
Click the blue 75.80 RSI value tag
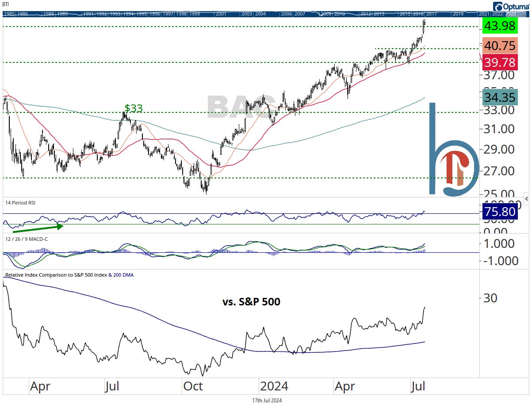point(499,212)
